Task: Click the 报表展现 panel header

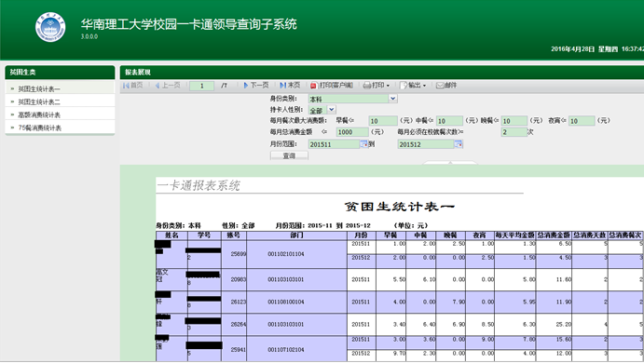Action: click(x=382, y=73)
